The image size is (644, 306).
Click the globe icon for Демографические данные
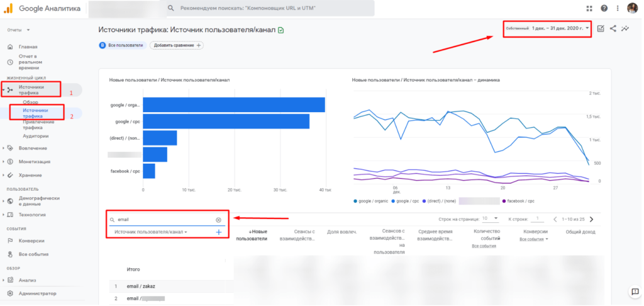coord(10,201)
